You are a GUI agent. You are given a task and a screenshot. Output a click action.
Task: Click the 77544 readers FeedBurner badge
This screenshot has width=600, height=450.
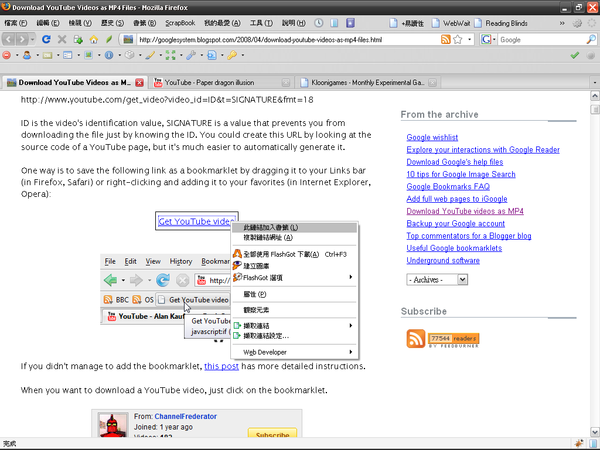453,339
